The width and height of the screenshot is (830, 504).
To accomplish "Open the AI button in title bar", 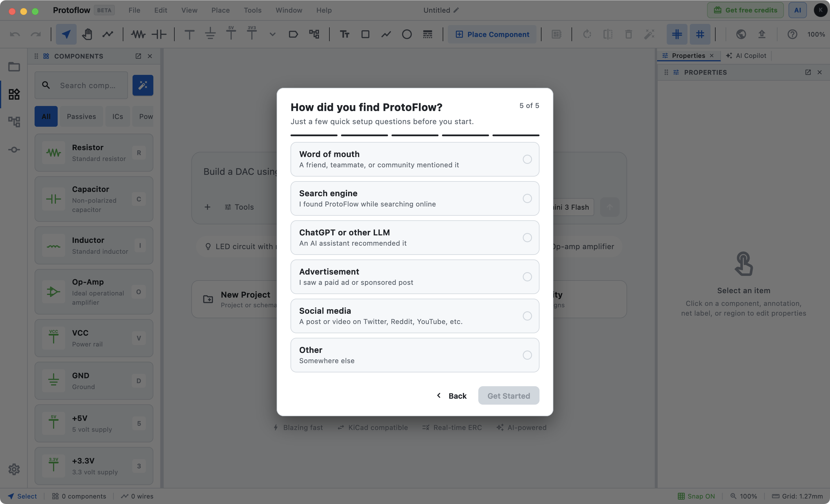I will (798, 10).
